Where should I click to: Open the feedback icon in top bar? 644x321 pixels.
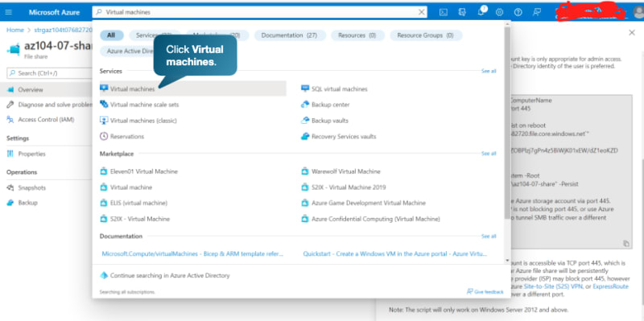coord(537,12)
